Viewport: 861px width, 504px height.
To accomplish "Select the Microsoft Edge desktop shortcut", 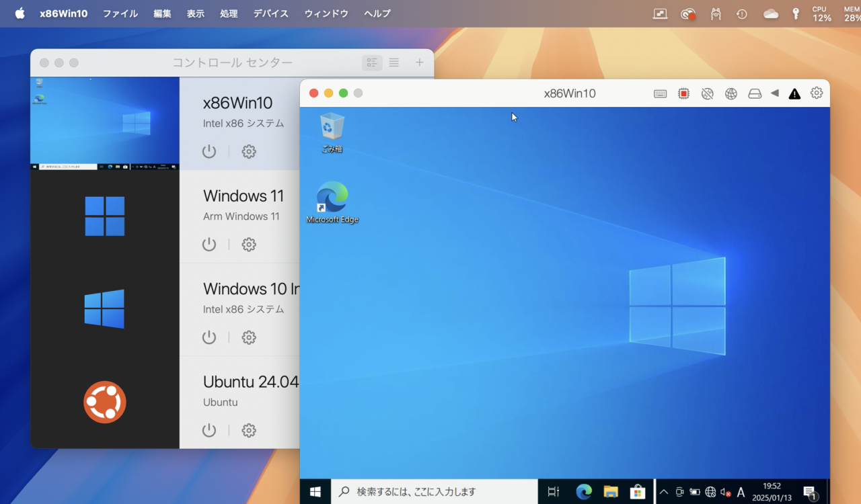I will [x=332, y=202].
